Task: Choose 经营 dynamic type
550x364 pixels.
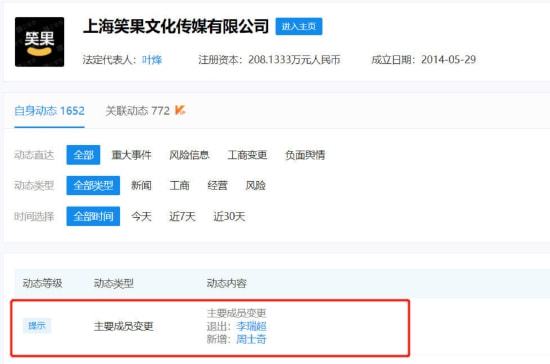Action: pyautogui.click(x=217, y=186)
